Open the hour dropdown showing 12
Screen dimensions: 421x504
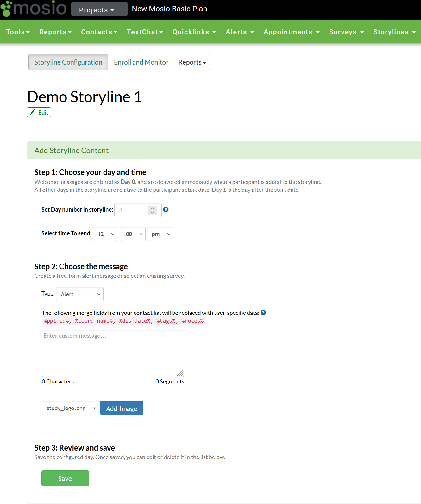[x=105, y=234]
